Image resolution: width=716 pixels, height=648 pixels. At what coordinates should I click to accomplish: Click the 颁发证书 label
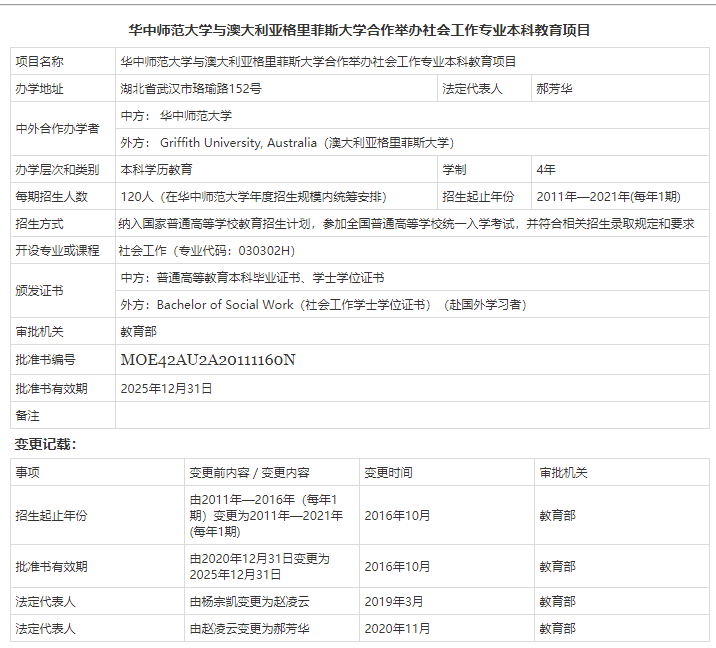39,290
